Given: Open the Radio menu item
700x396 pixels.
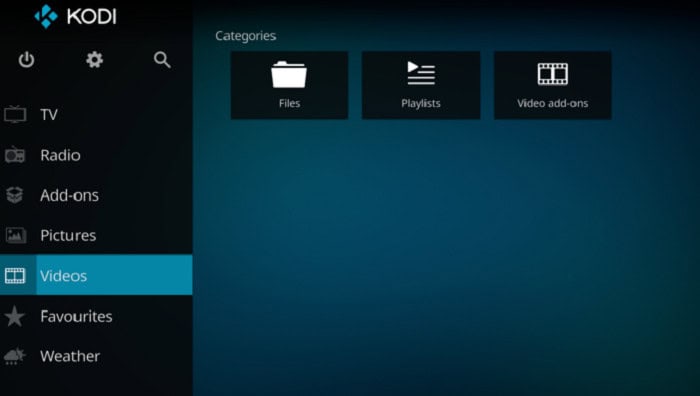Looking at the screenshot, I should coord(60,155).
